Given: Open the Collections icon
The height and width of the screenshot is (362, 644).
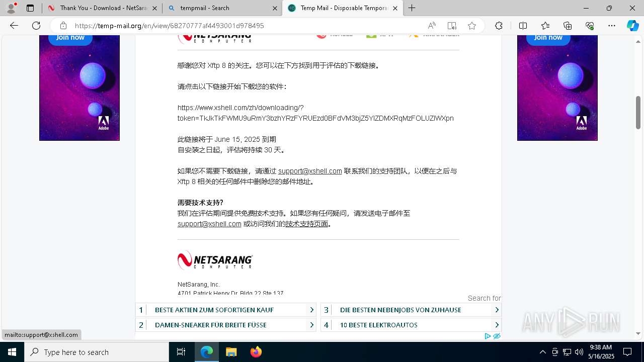Looking at the screenshot, I should coord(568,26).
